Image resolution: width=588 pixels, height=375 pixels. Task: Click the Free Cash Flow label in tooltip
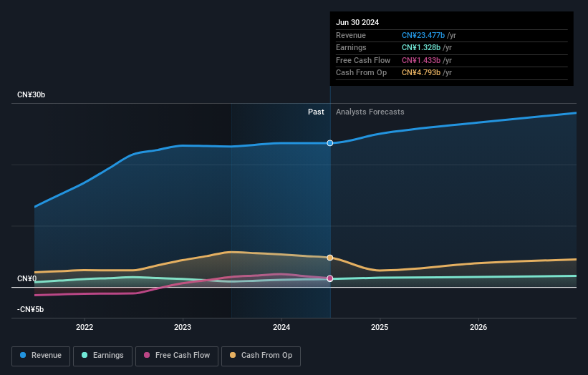click(x=363, y=60)
